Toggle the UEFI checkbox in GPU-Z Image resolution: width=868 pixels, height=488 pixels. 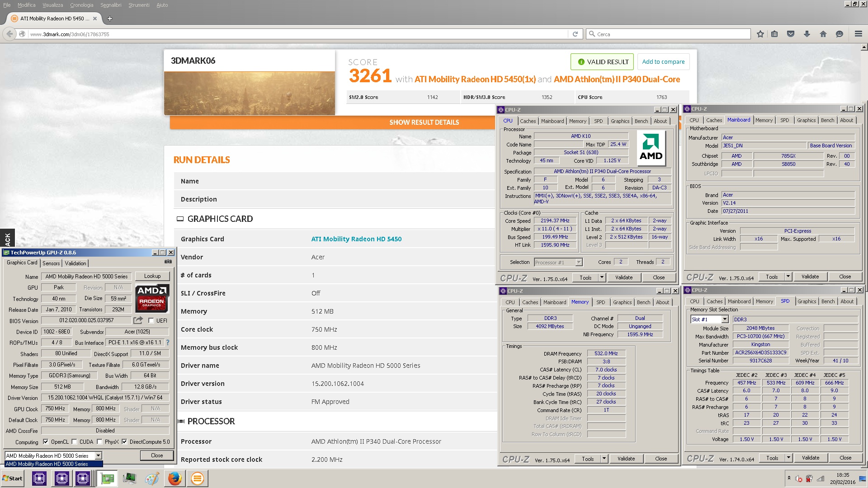(151, 321)
